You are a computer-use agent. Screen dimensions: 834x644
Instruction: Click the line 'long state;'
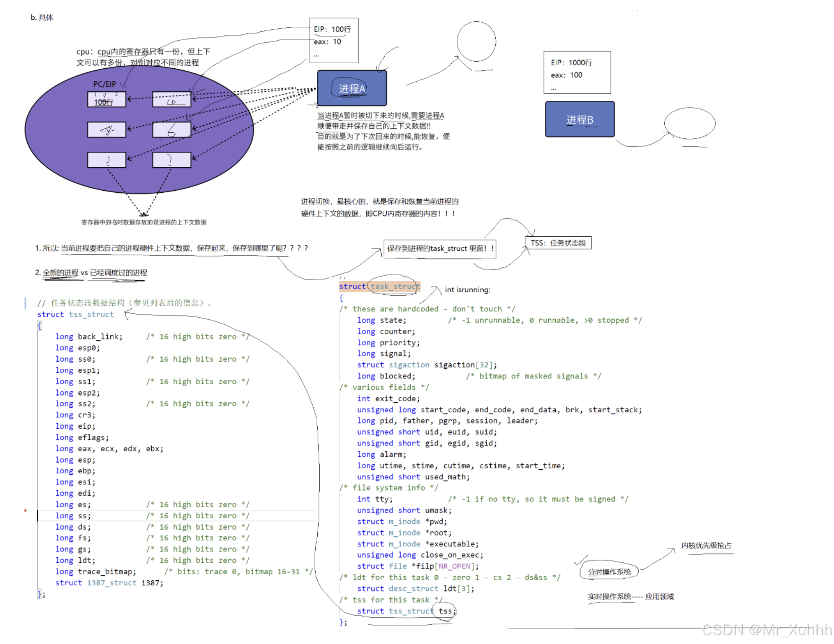click(x=381, y=320)
